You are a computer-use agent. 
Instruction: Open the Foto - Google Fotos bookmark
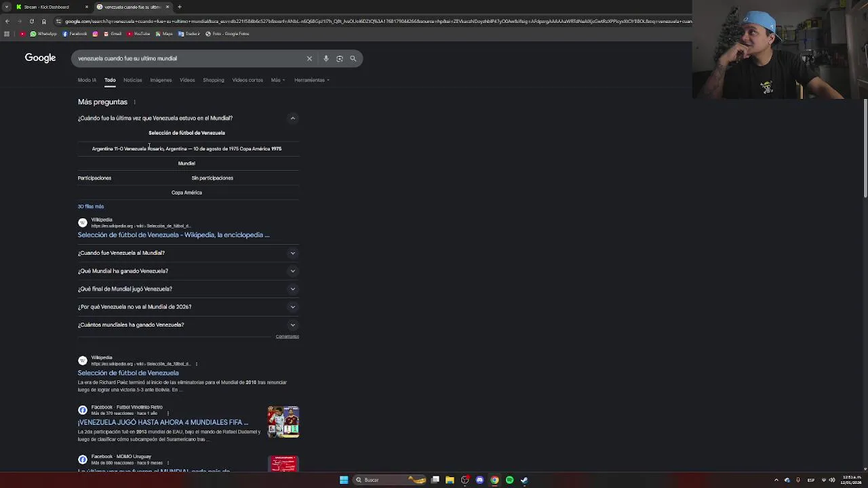point(227,34)
